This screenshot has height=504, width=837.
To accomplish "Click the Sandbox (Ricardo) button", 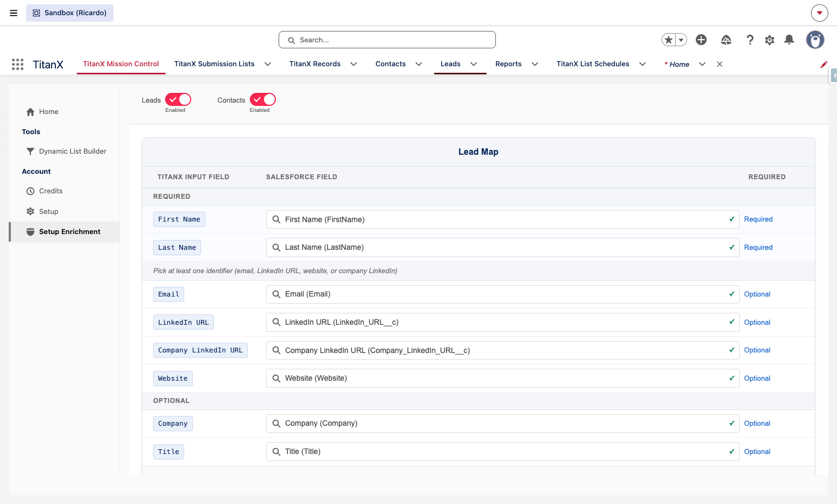I will (70, 13).
